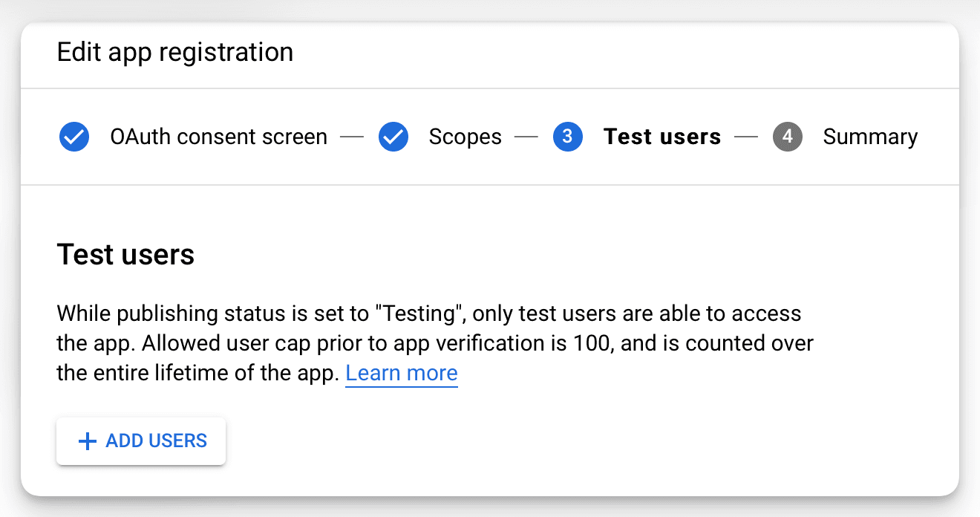Open the Scopes step label
The image size is (980, 517).
pyautogui.click(x=465, y=137)
